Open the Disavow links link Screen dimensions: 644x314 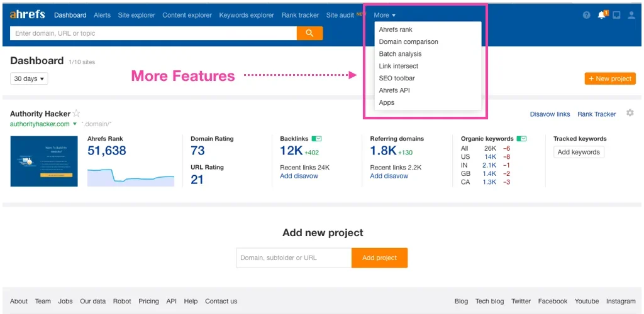point(550,114)
